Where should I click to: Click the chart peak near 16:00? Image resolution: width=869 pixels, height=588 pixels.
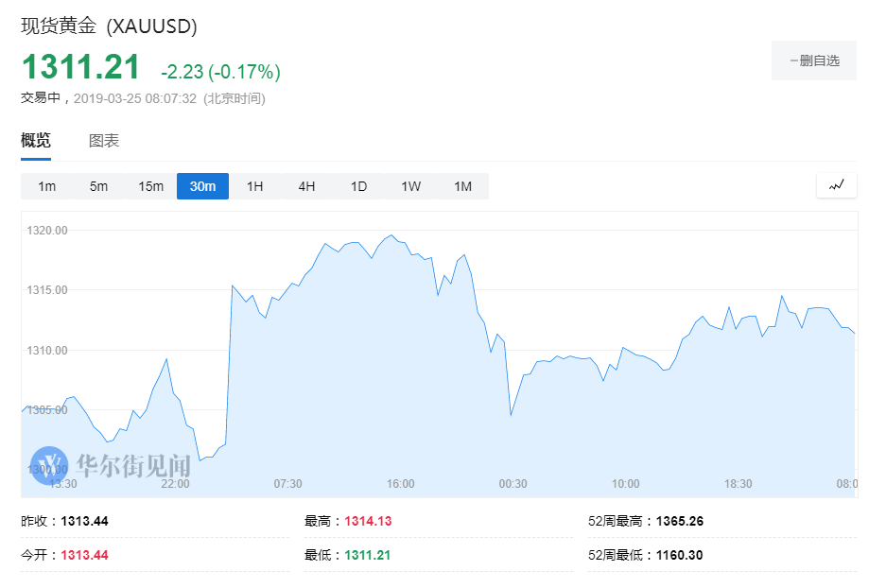click(391, 235)
